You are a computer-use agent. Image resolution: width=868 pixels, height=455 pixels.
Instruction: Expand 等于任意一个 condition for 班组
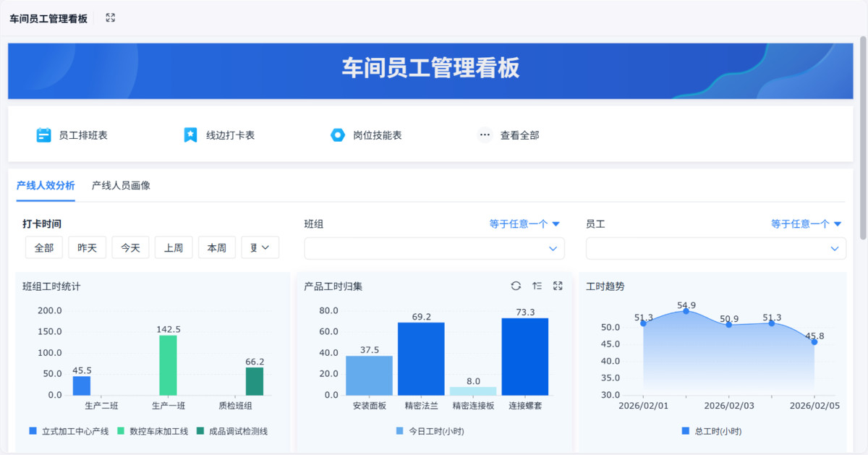pos(524,224)
